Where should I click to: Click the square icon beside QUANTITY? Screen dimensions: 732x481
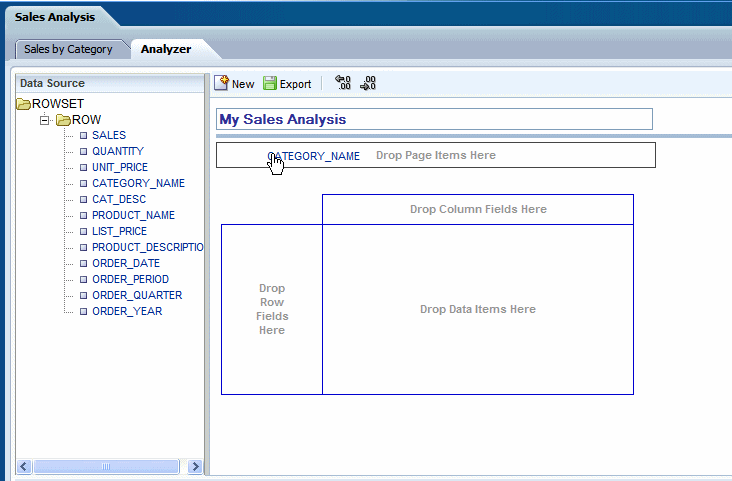pyautogui.click(x=84, y=151)
